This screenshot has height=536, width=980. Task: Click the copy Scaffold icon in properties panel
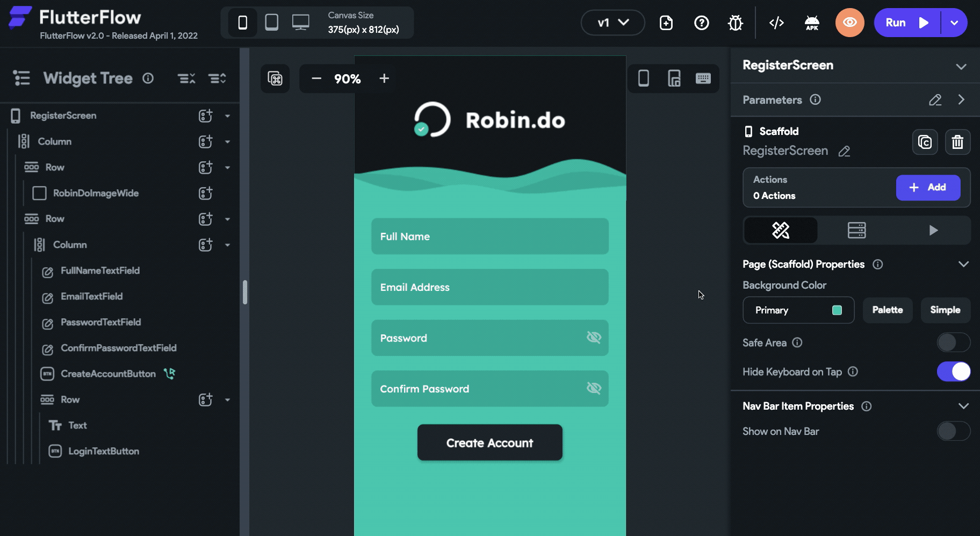pyautogui.click(x=925, y=142)
